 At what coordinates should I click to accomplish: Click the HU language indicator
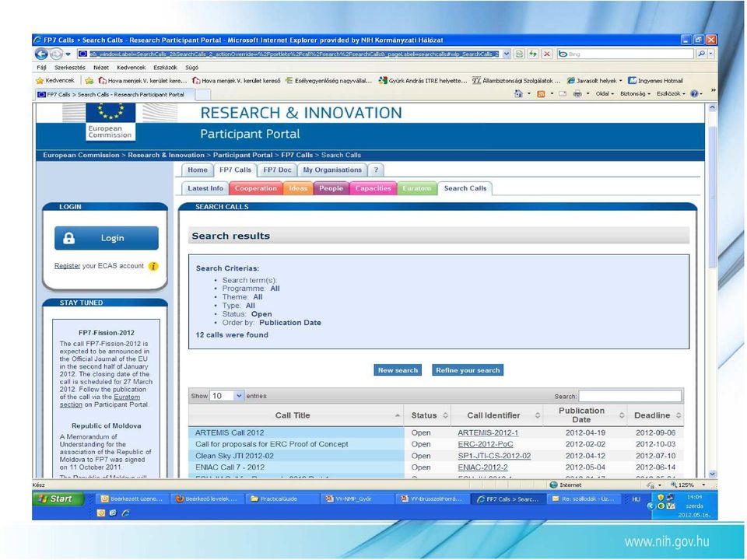[x=636, y=499]
